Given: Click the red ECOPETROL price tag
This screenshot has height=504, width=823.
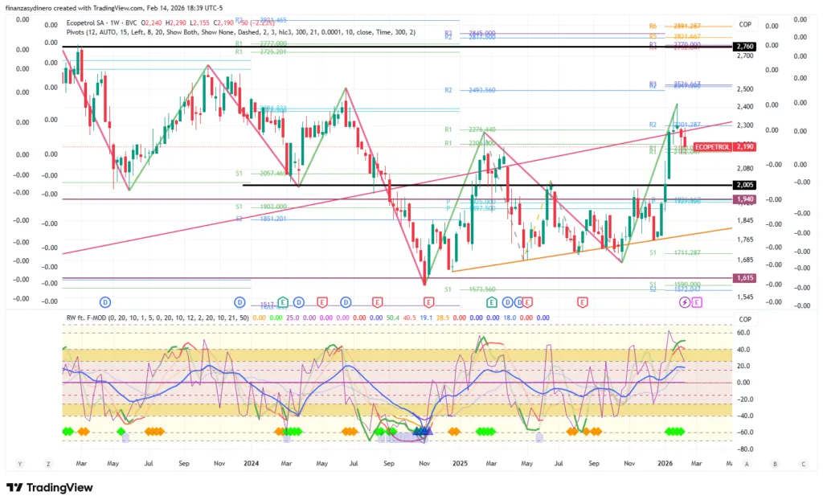Looking at the screenshot, I should pyautogui.click(x=712, y=147).
